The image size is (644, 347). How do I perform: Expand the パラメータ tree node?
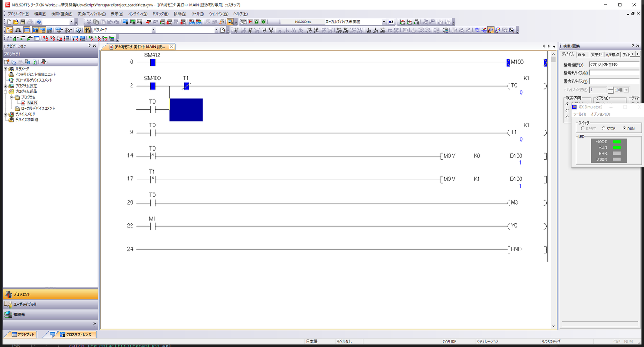point(6,69)
